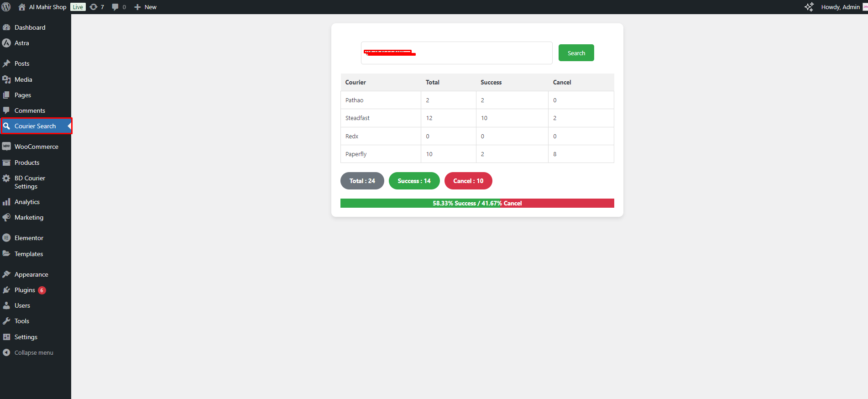Click the Users person icon

(x=6, y=305)
